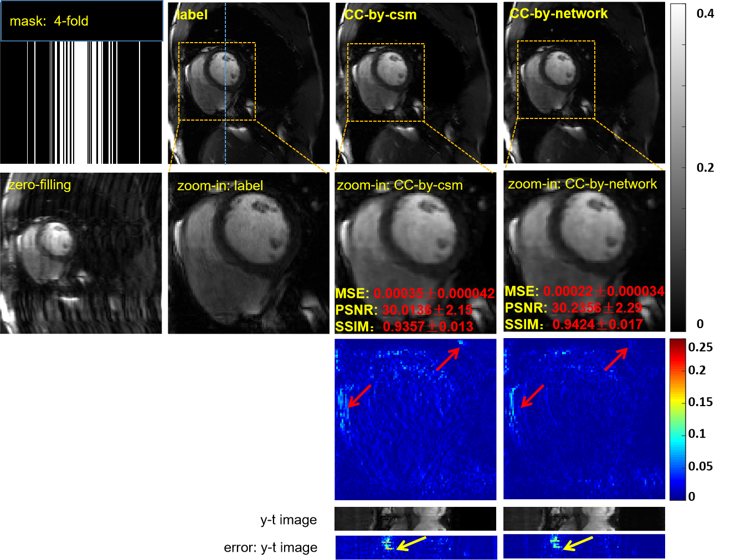Click the "y-t image" row label
Screen dimensions: 736x560
pos(289,520)
